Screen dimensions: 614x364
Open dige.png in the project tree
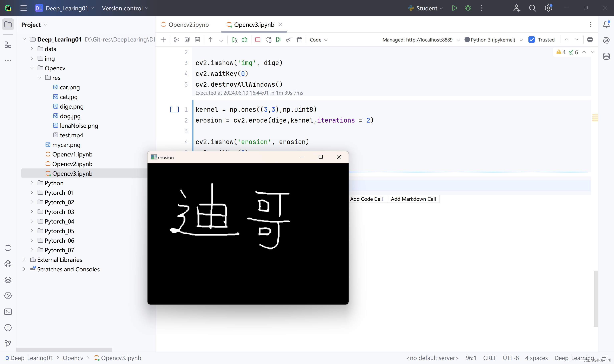coord(72,106)
